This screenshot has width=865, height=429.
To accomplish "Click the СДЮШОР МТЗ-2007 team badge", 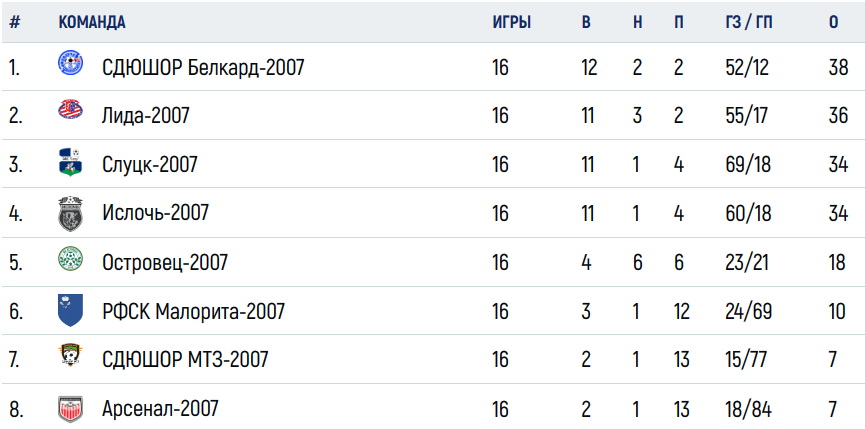I will pos(71,356).
